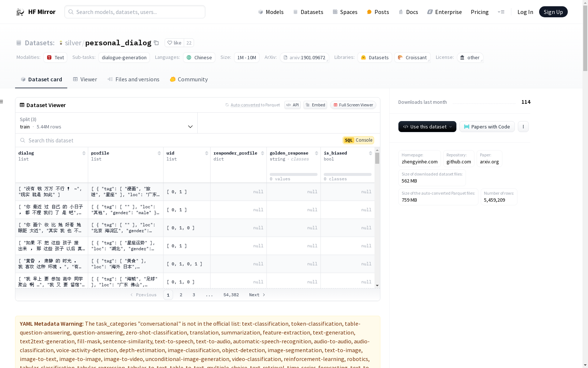The image size is (588, 368).
Task: Switch to the Viewer tab
Action: click(x=85, y=79)
